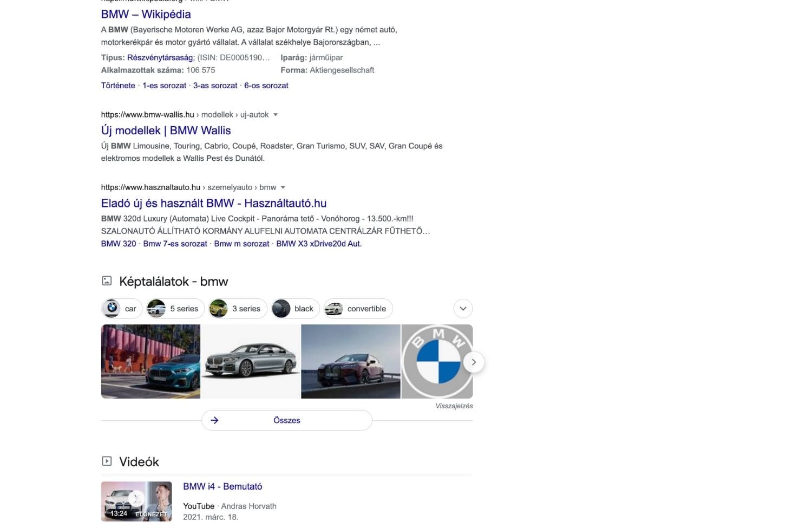Image resolution: width=812 pixels, height=528 pixels.
Task: Expand more image filter chips chevron
Action: click(463, 309)
